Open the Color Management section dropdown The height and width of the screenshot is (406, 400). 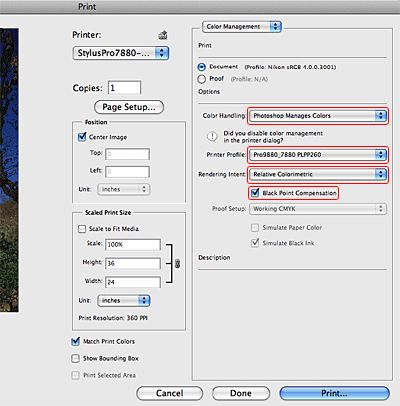pos(242,27)
